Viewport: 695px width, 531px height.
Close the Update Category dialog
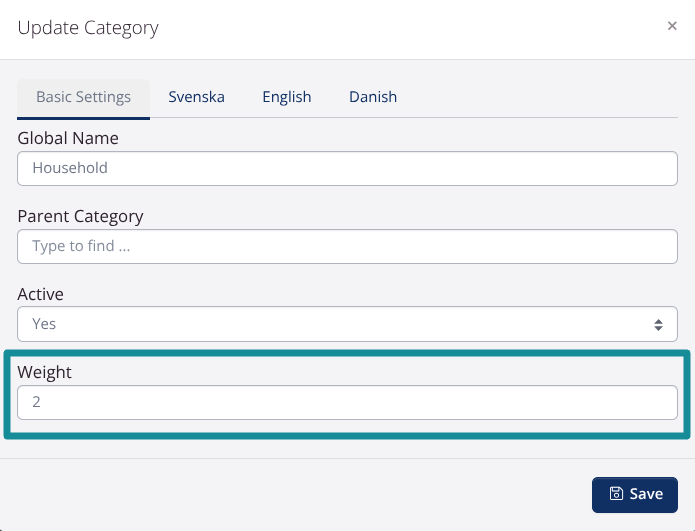pyautogui.click(x=672, y=26)
